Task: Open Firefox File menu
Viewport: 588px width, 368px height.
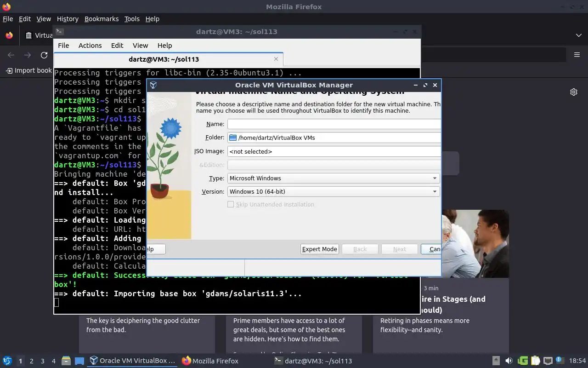Action: [8, 19]
